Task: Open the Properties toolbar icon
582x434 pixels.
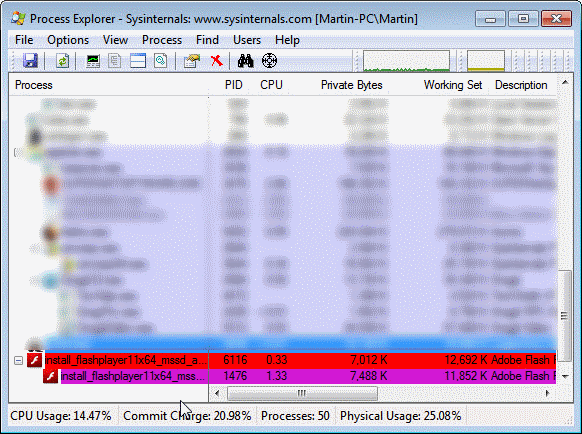Action: (x=192, y=61)
